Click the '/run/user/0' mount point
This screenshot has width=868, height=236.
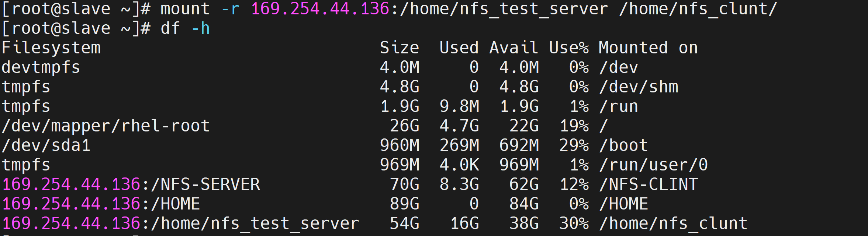pos(654,165)
